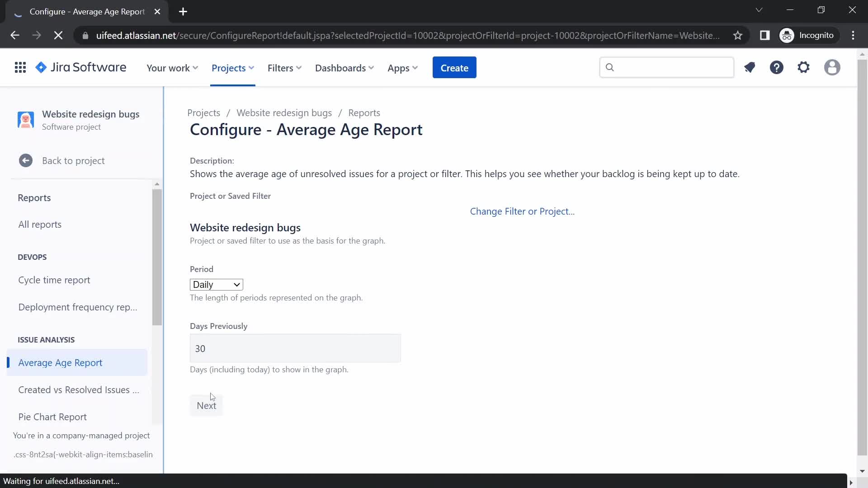Click the bookmark/star icon in address bar
868x488 pixels.
click(737, 35)
